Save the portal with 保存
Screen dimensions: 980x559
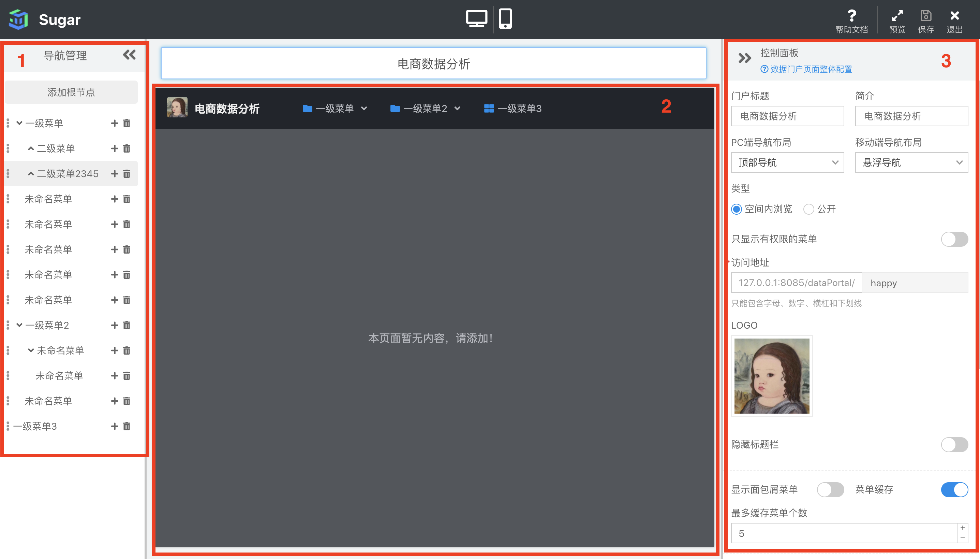926,21
